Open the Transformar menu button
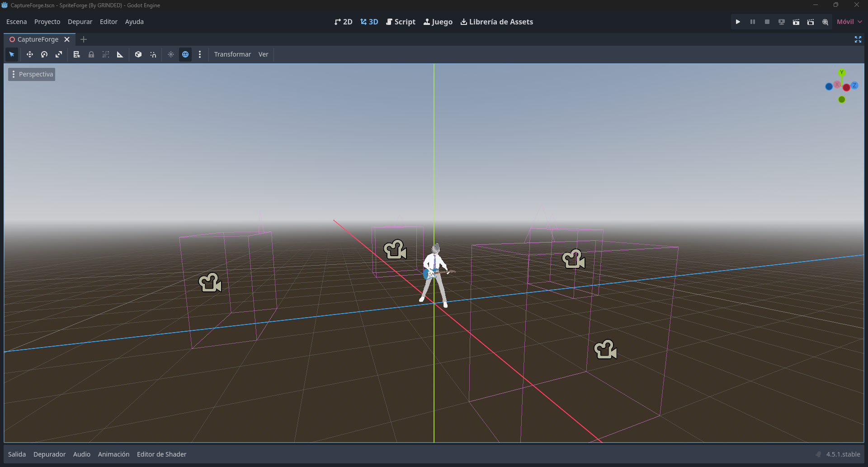868x467 pixels. point(232,54)
